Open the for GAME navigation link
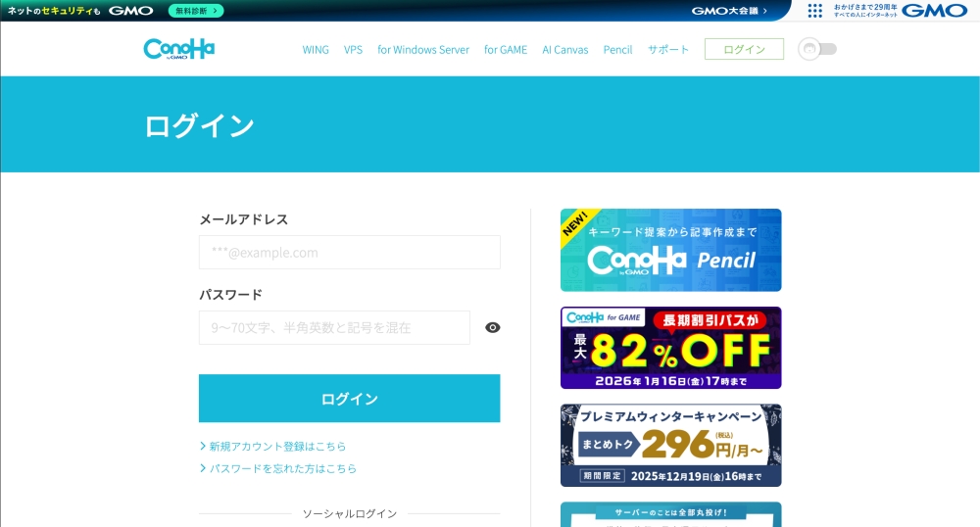 pos(506,50)
